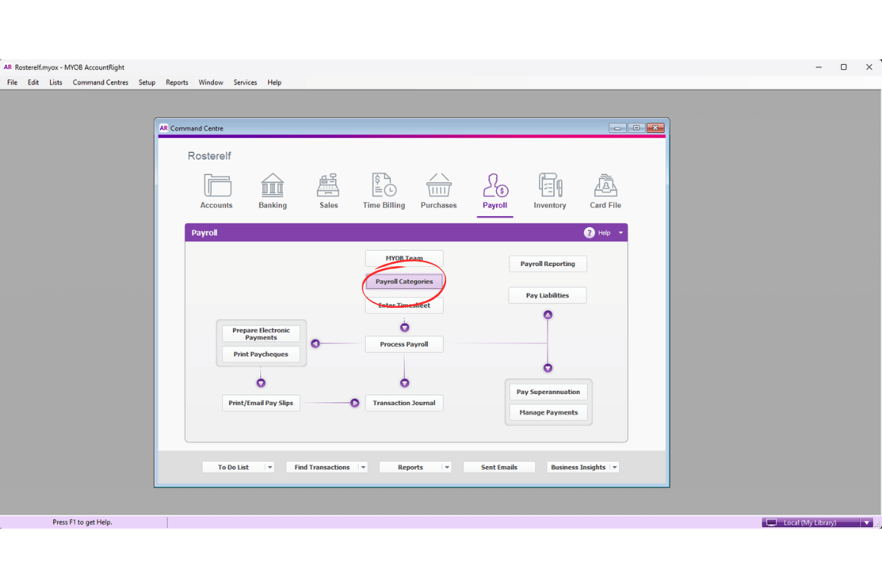882x588 pixels.
Task: Click Pay Liabilities
Action: click(x=548, y=295)
